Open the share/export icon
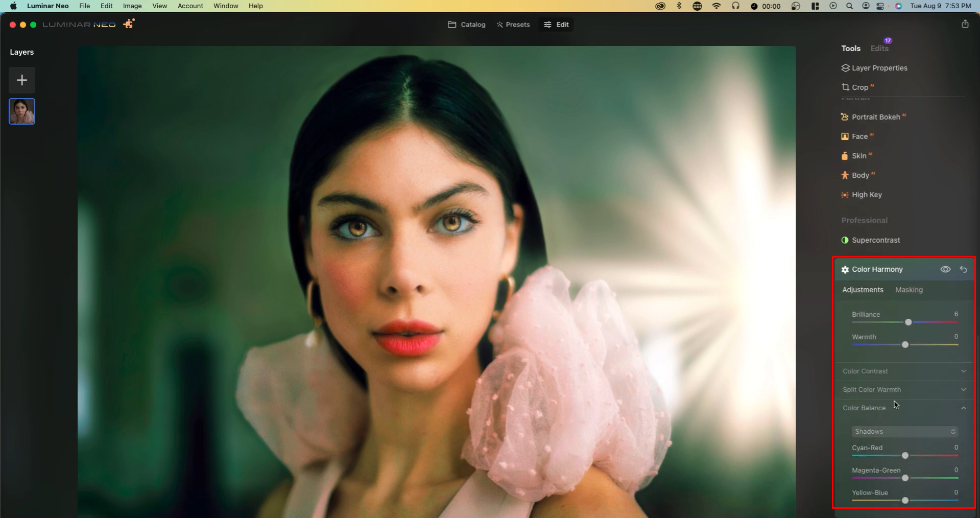Screen dimensions: 980x518 tap(965, 24)
